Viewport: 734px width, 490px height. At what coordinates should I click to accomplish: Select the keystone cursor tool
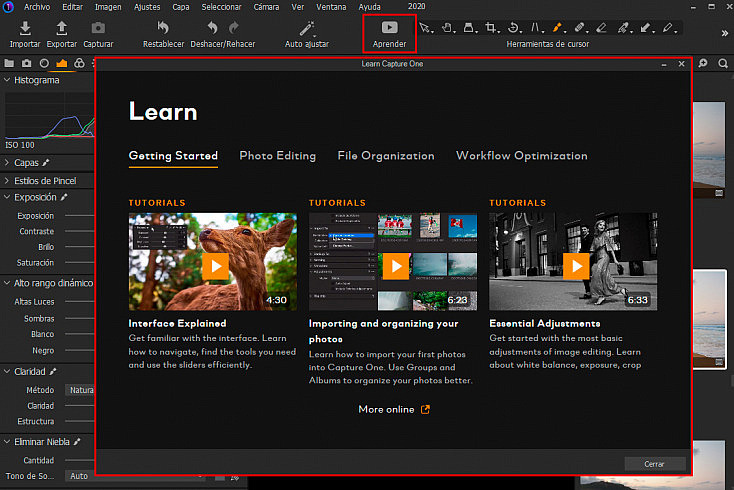click(535, 28)
